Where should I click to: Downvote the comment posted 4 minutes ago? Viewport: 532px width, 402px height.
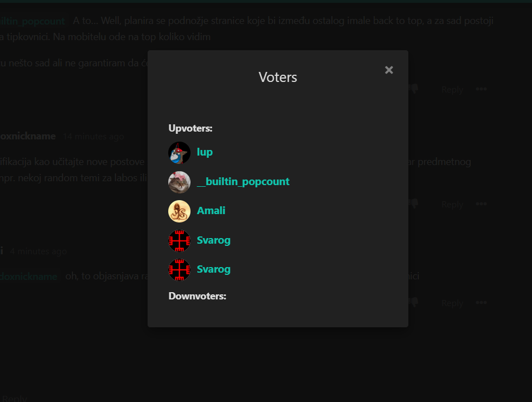pyautogui.click(x=413, y=302)
